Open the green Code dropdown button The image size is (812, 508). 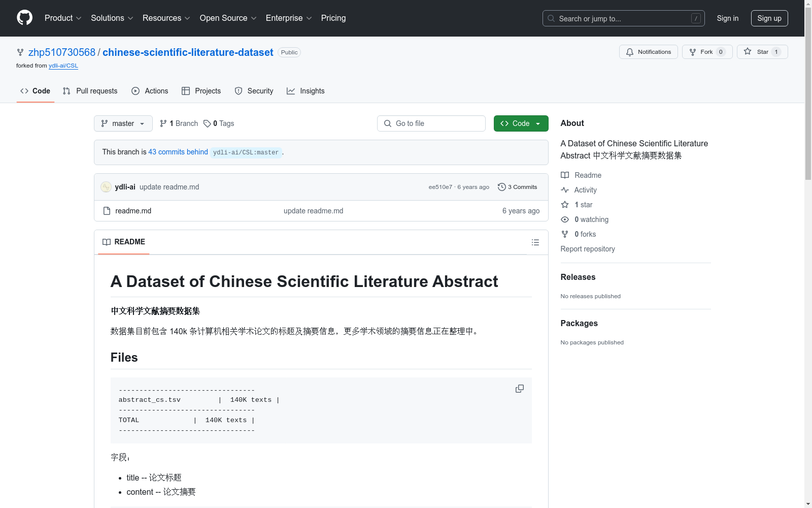click(x=521, y=123)
